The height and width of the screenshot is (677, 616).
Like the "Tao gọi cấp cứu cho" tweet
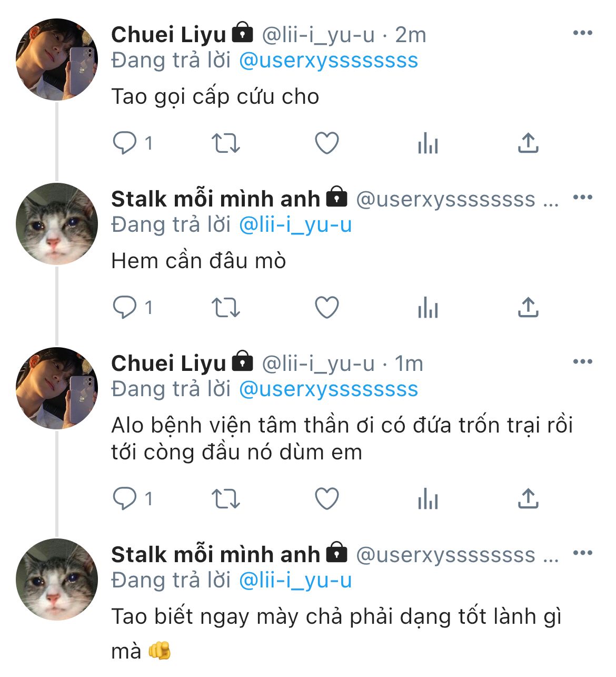coord(326,143)
